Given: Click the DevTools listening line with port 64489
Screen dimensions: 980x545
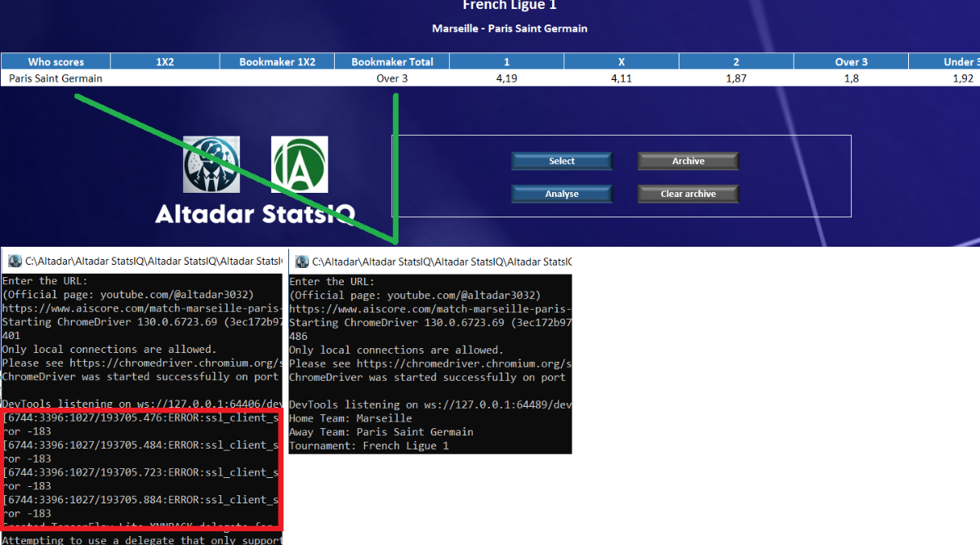Looking at the screenshot, I should point(430,404).
